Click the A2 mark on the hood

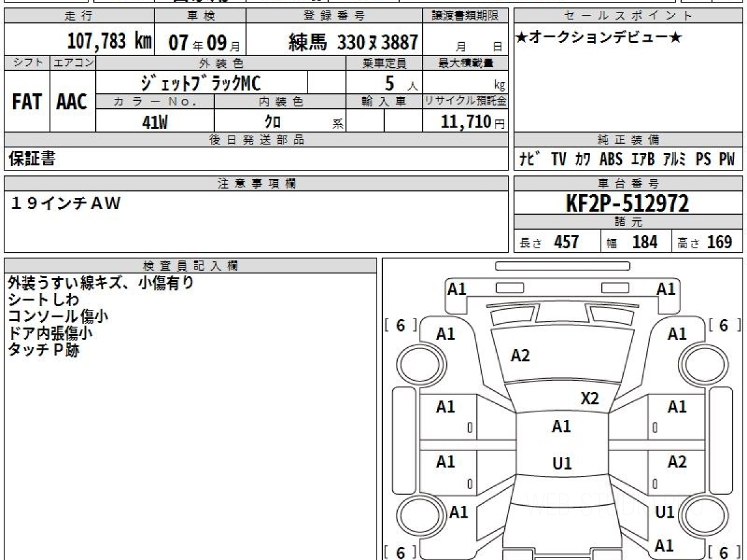pos(520,355)
